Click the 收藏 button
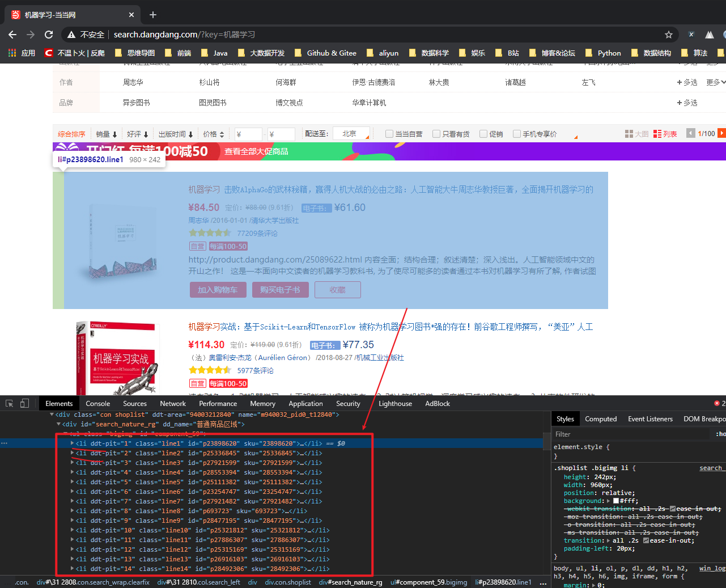This screenshot has width=726, height=588. click(x=338, y=290)
